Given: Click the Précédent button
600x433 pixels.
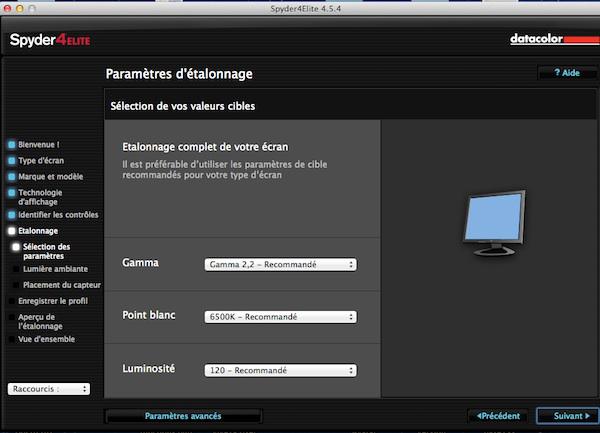Looking at the screenshot, I should [497, 415].
